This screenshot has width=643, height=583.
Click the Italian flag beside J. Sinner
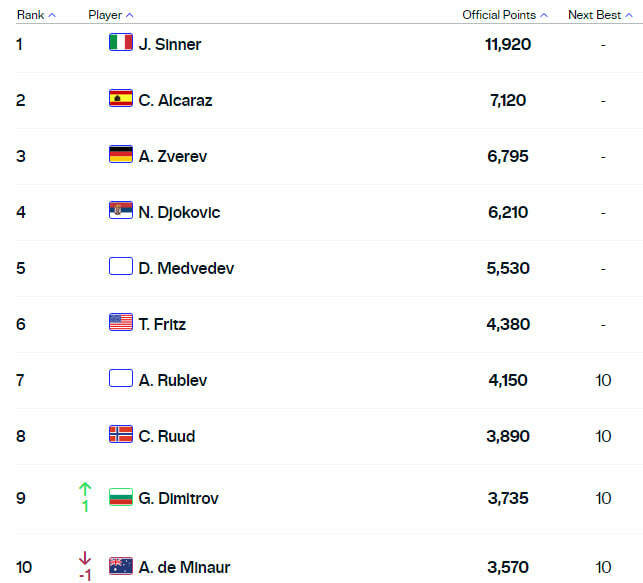[120, 43]
